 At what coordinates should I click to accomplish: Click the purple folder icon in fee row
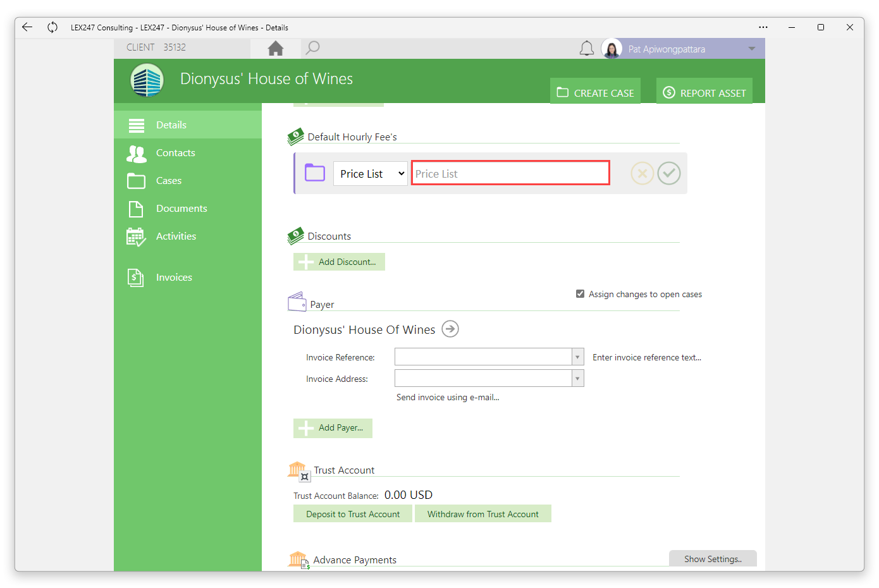315,173
